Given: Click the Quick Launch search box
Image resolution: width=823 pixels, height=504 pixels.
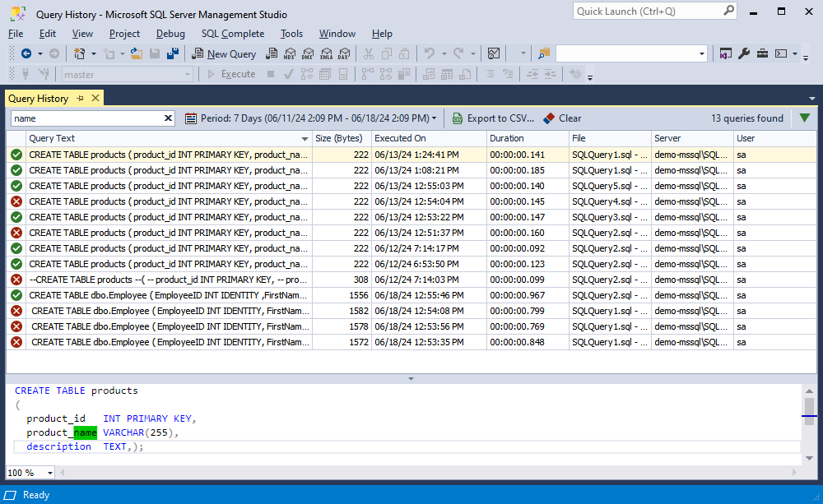Looking at the screenshot, I should point(646,11).
